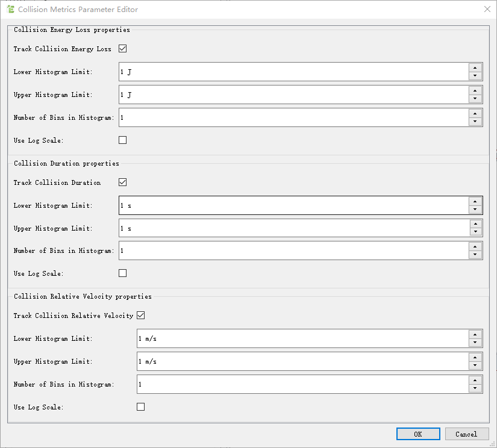Increase Duration Upper Histogram Limit with up arrow
Image resolution: width=497 pixels, height=448 pixels.
tap(475, 224)
